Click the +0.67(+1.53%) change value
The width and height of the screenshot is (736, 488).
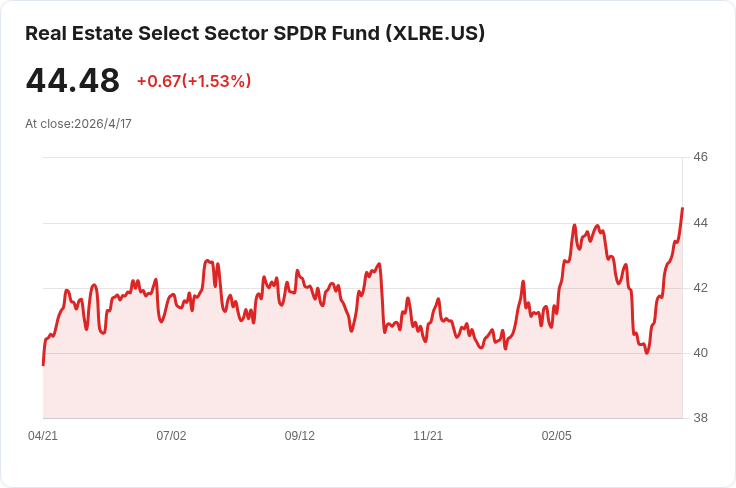coord(194,81)
